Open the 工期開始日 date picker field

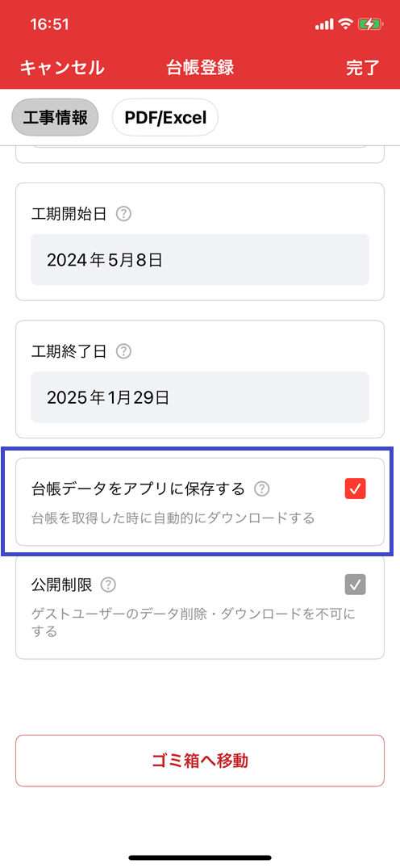click(200, 260)
